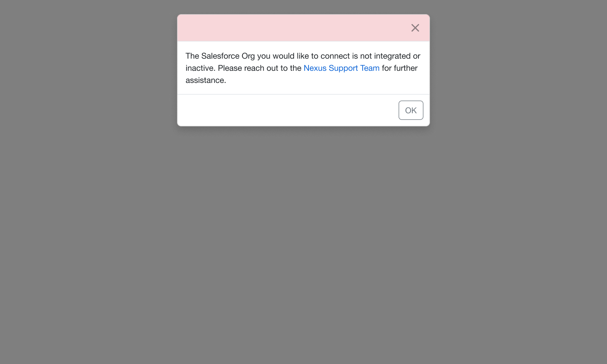This screenshot has height=364, width=607.
Task: Click the word "Org" in the message
Action: click(248, 56)
